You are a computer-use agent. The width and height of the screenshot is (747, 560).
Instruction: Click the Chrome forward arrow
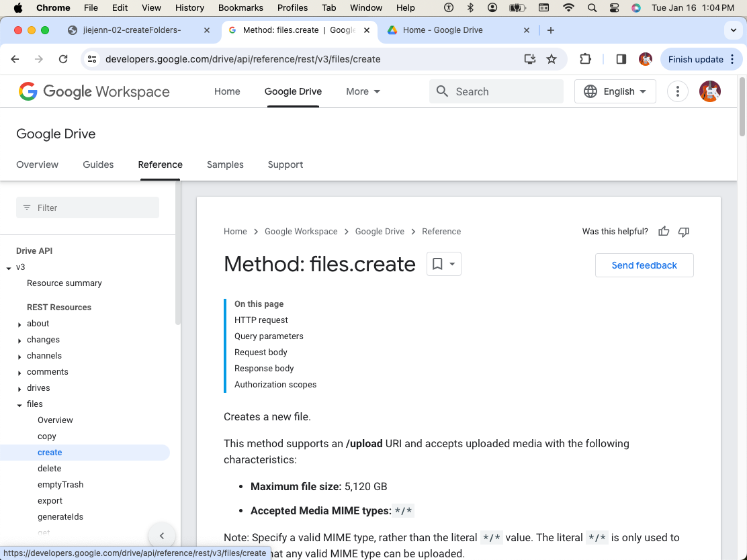click(39, 59)
